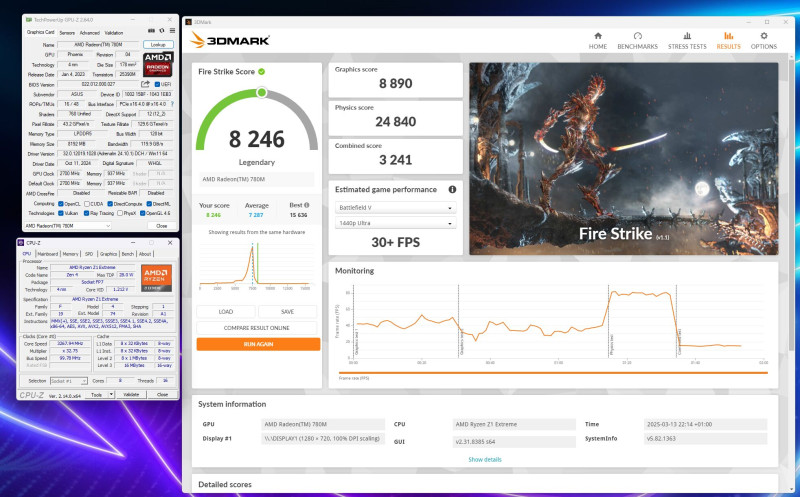Open 3DMark OPTIONS gear
Screen dimensions: 800x497
click(763, 41)
